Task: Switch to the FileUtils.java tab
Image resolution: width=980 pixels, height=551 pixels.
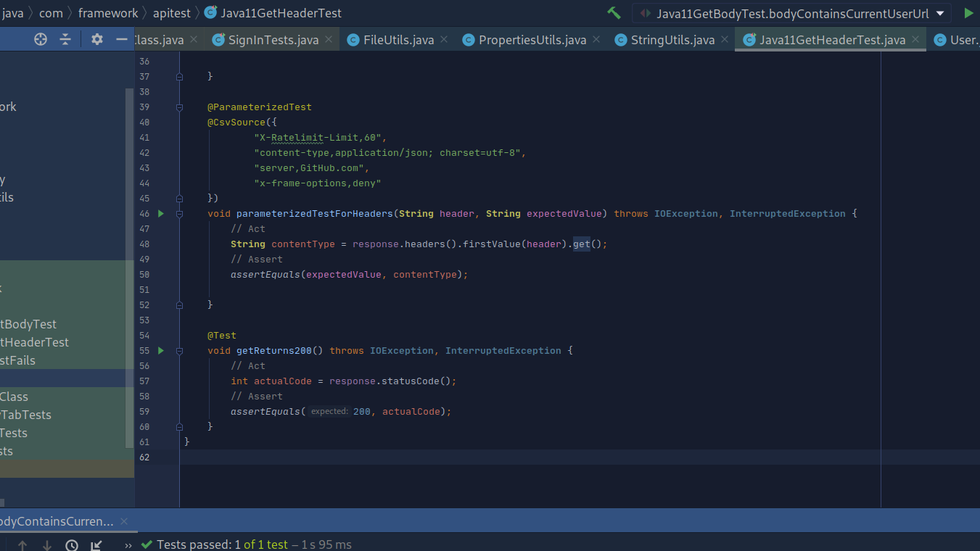Action: pos(399,40)
